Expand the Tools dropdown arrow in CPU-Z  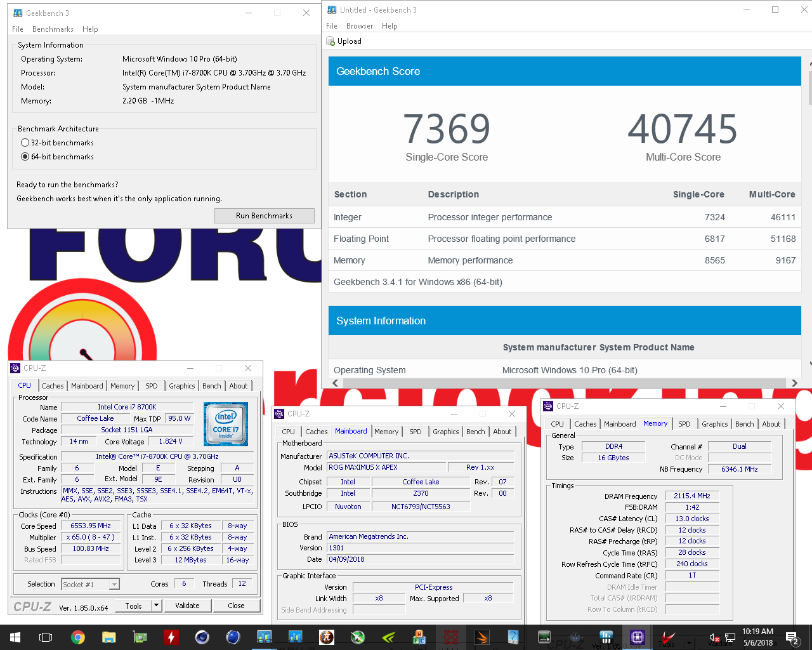tap(156, 606)
